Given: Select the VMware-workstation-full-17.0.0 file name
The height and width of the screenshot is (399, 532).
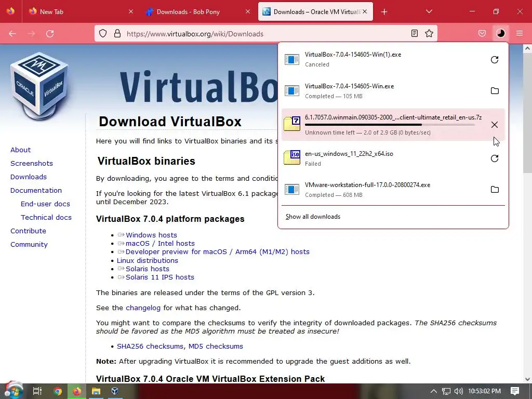Looking at the screenshot, I should 367,185.
